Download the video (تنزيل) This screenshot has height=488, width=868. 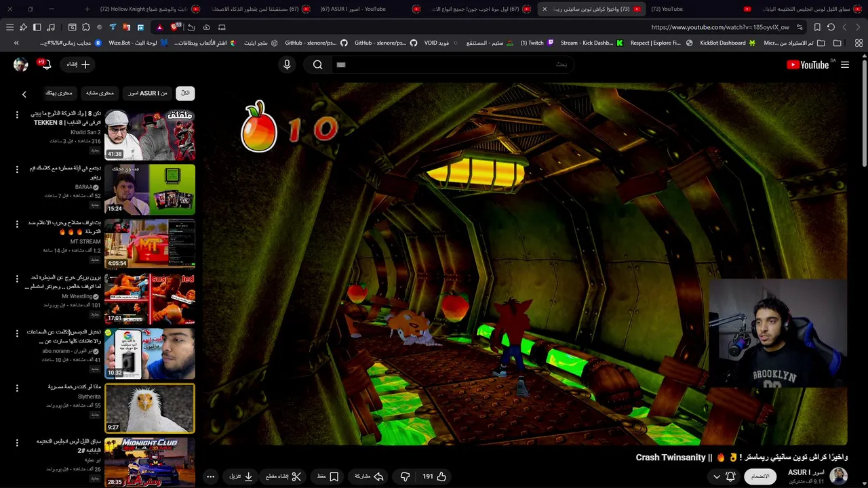tap(241, 476)
